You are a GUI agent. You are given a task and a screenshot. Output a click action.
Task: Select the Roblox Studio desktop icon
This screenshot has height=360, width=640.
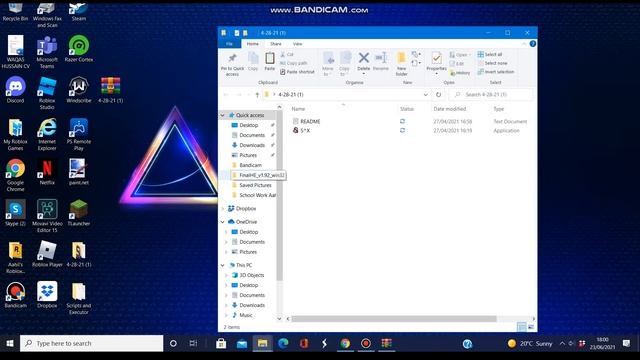pos(47,93)
